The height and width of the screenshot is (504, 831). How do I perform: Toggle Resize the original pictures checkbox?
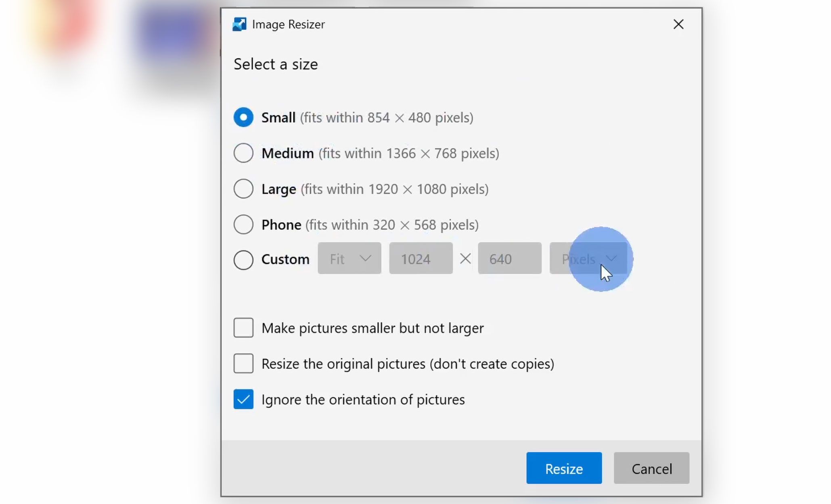click(243, 363)
